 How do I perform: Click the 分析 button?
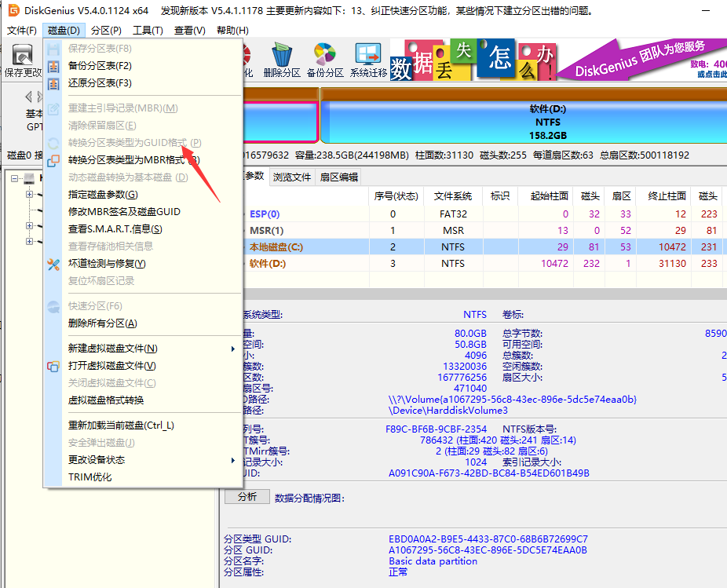coord(247,497)
